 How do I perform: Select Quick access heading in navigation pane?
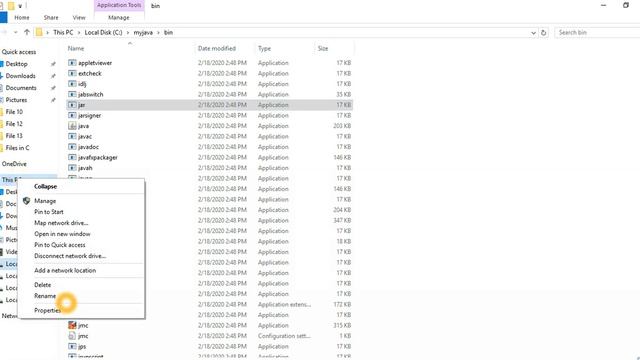click(x=19, y=52)
